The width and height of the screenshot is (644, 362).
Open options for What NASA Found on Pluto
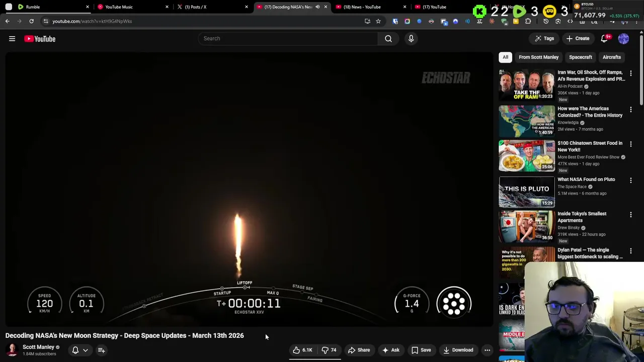[630, 180]
